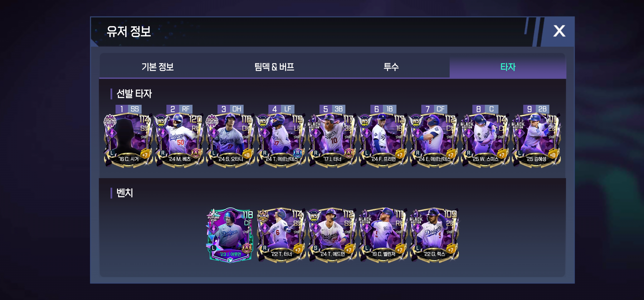
Task: Select the Future Star '23 J. 아웃먼 bench card
Action: 230,235
